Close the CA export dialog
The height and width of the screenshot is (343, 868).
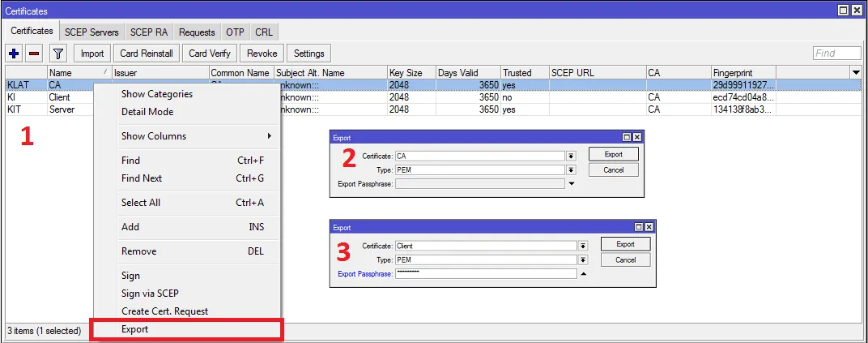pyautogui.click(x=636, y=137)
